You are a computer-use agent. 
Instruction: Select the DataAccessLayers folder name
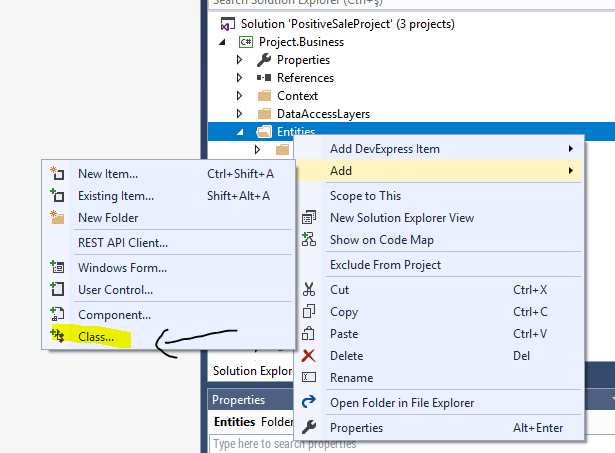323,114
